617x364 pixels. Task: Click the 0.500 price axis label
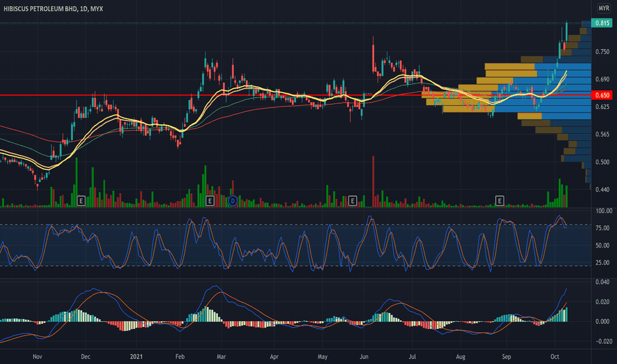click(602, 162)
